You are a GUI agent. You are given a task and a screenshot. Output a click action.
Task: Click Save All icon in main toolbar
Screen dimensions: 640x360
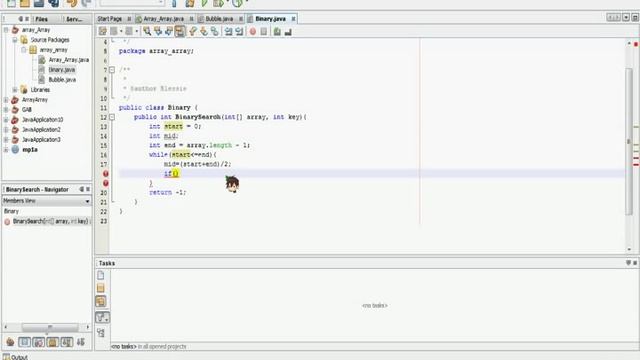tap(53, 4)
